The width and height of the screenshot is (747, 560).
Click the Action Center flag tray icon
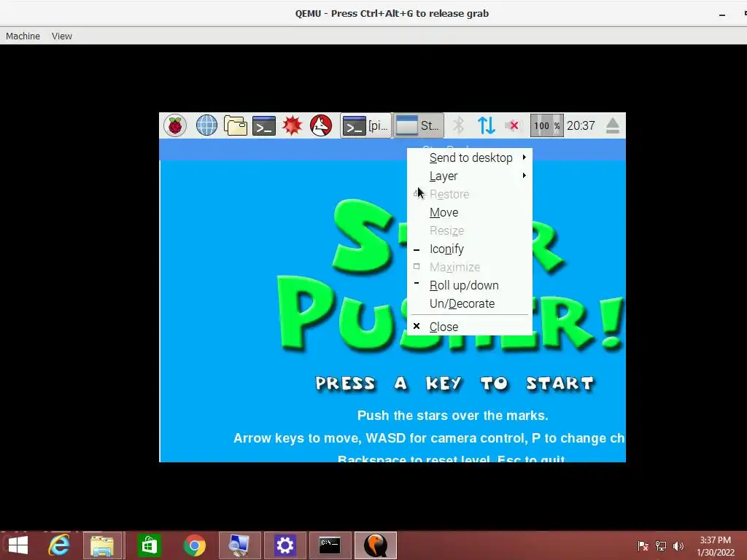click(643, 545)
